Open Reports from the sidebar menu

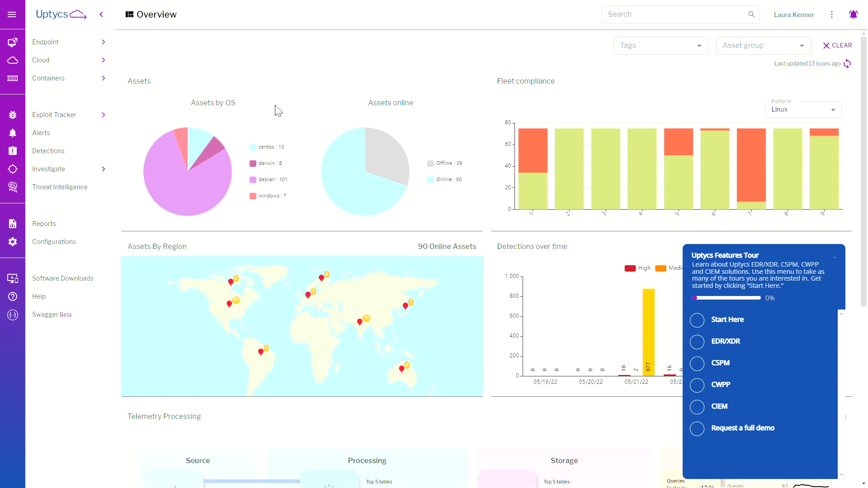[44, 224]
